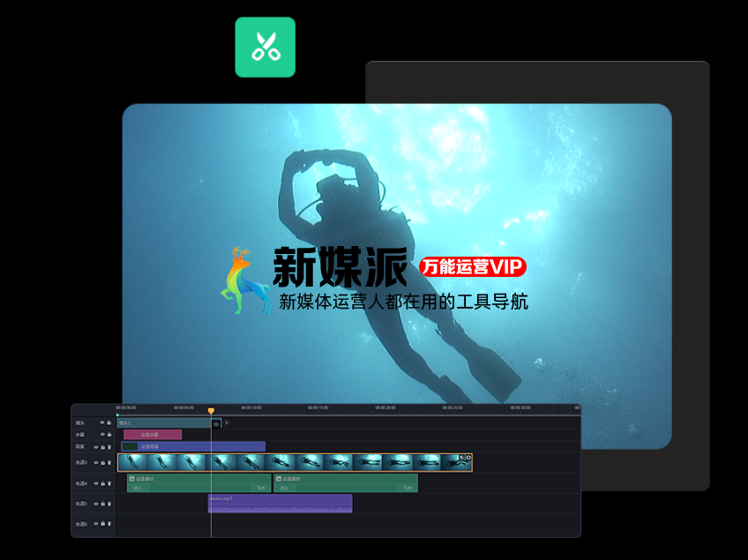Lock the 镜头 track
748x560 pixels.
tap(108, 422)
